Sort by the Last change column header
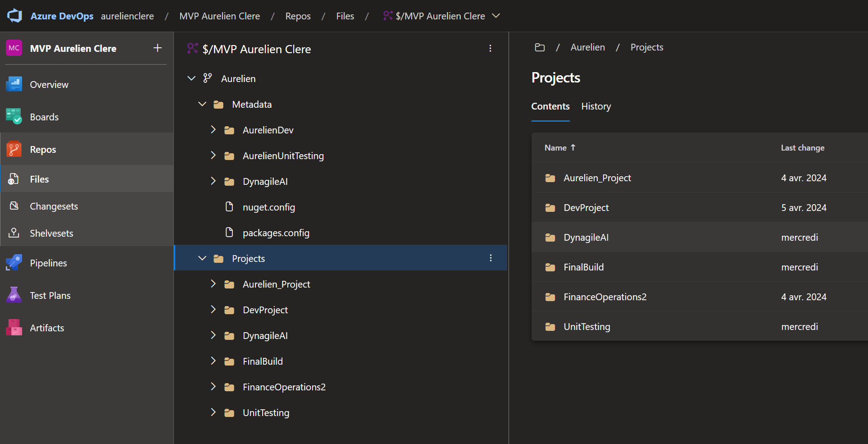 (803, 148)
